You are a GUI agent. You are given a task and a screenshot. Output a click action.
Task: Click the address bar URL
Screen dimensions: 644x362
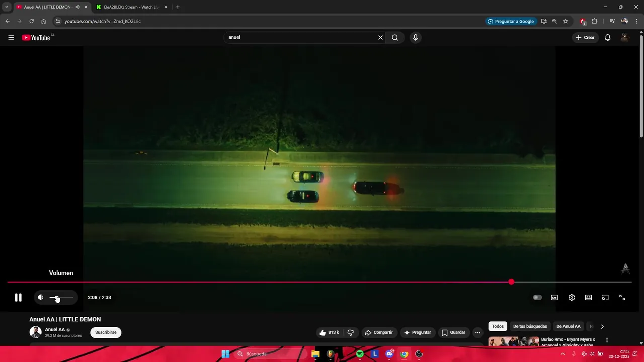[x=103, y=21]
